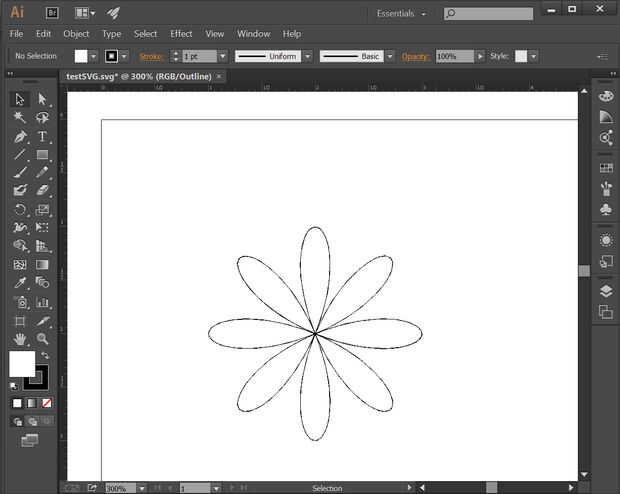Select the Scale tool
The height and width of the screenshot is (494, 620).
pos(42,209)
